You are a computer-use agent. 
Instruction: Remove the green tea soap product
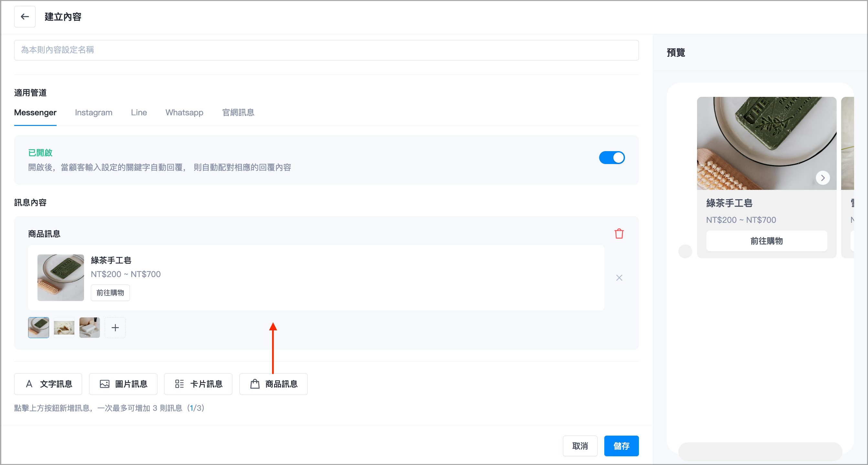click(619, 278)
